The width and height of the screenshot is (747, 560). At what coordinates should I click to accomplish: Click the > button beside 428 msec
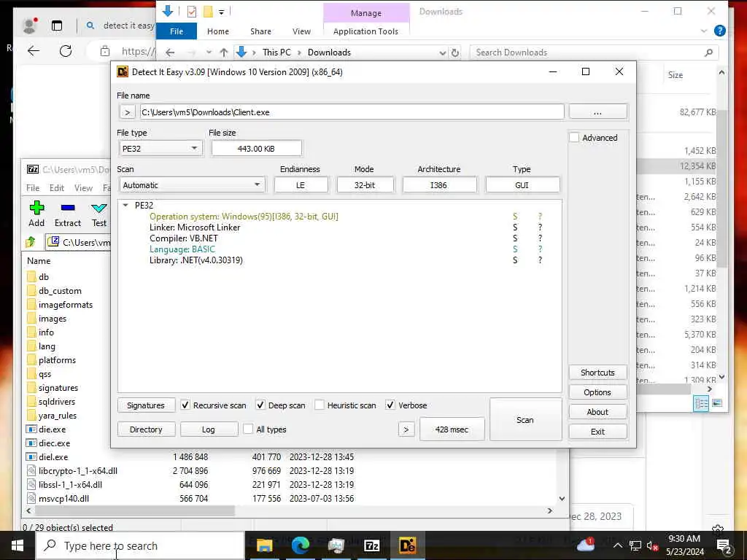[406, 429]
